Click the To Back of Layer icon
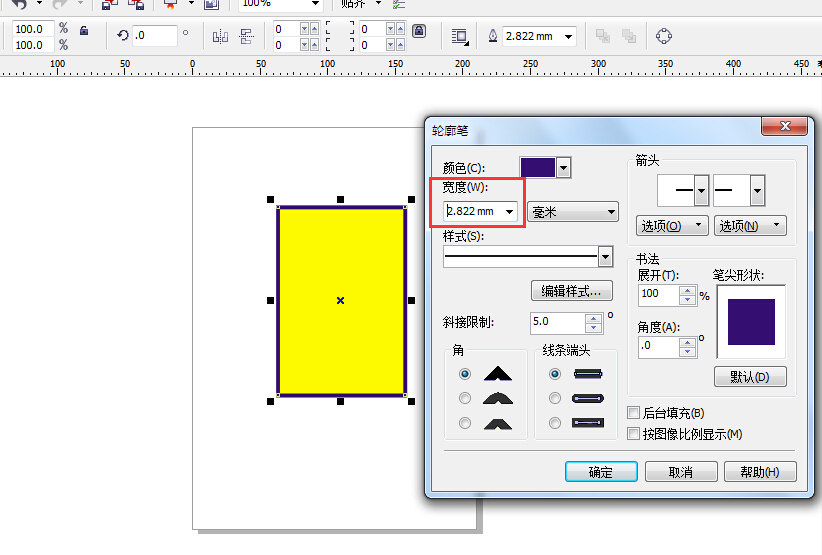822x555 pixels. (x=629, y=36)
